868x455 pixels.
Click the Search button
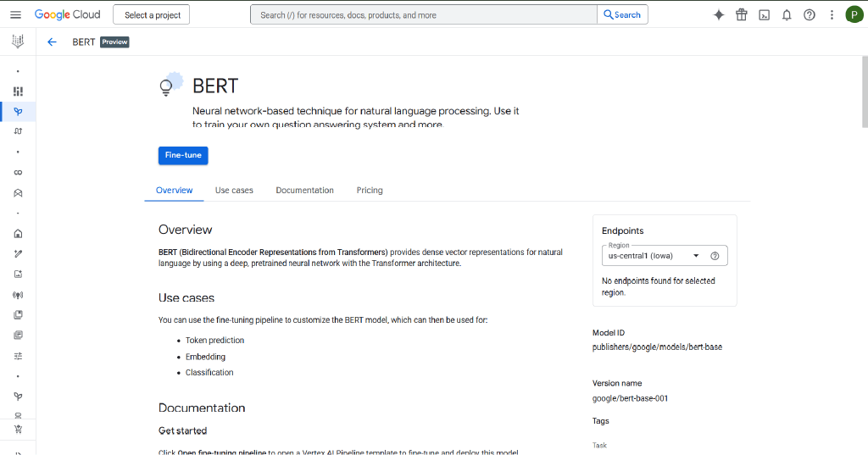622,15
